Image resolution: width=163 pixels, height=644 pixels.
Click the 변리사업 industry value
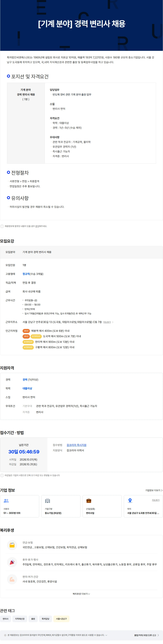[x=90, y=513]
